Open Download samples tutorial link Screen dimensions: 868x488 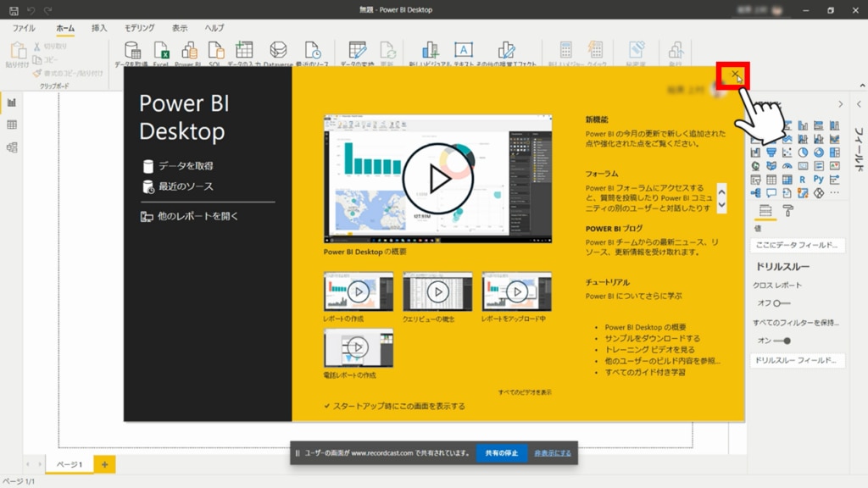[x=652, y=338]
